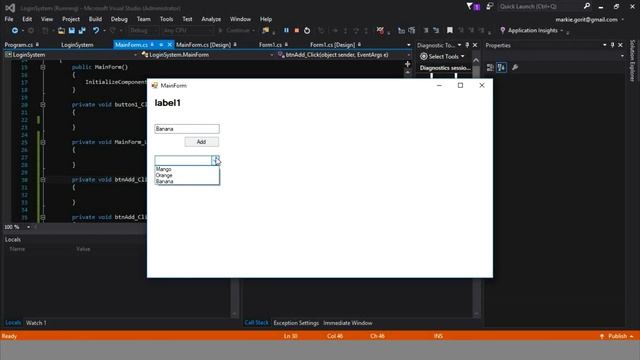This screenshot has height=360, width=640.
Task: Show the document tabs overflow list
Action: coord(409,45)
